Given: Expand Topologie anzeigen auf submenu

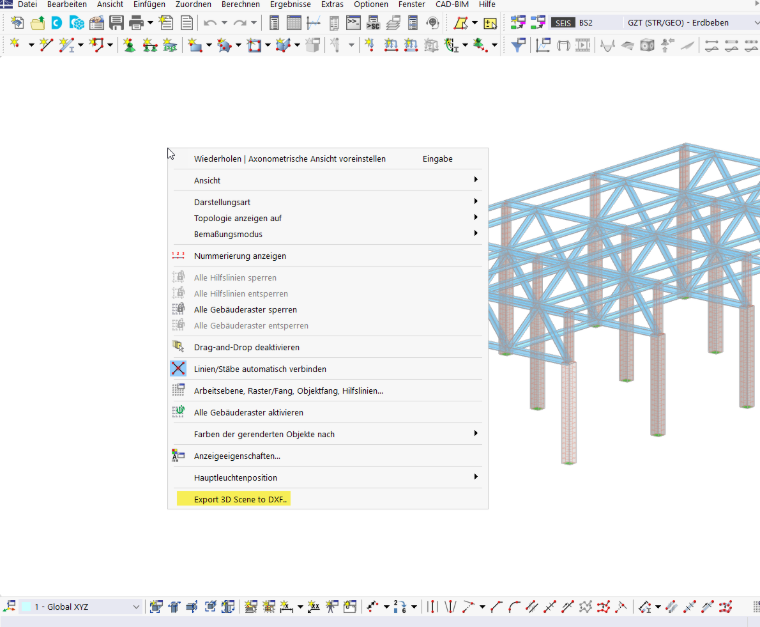Looking at the screenshot, I should click(x=328, y=218).
